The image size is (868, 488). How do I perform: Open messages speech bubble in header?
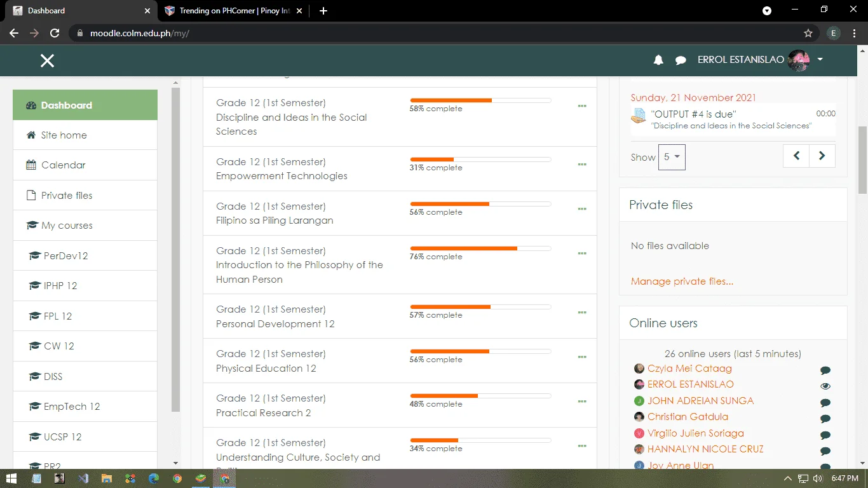tap(681, 60)
